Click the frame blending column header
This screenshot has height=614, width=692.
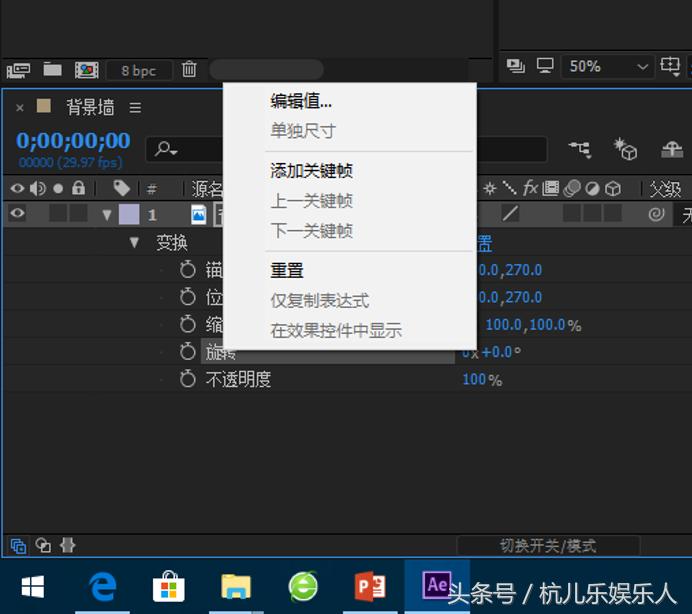550,188
